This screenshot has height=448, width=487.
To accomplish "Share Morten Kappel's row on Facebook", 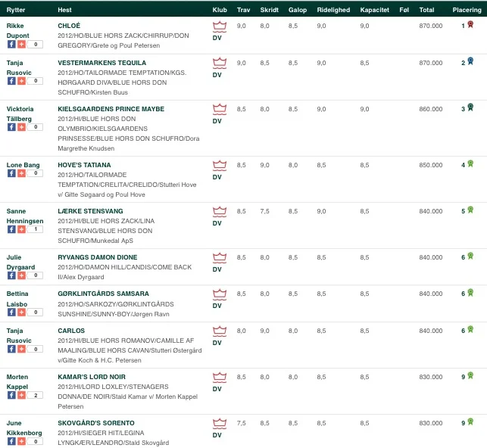I will pos(11,395).
